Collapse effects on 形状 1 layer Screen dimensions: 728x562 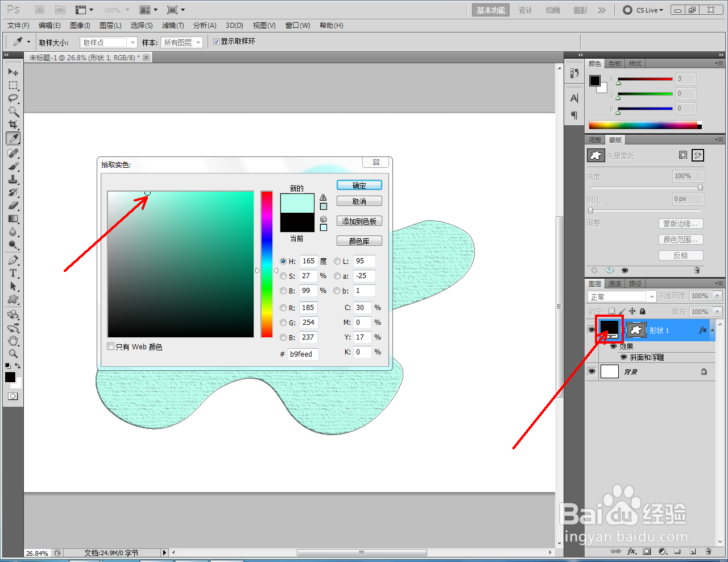[x=713, y=330]
